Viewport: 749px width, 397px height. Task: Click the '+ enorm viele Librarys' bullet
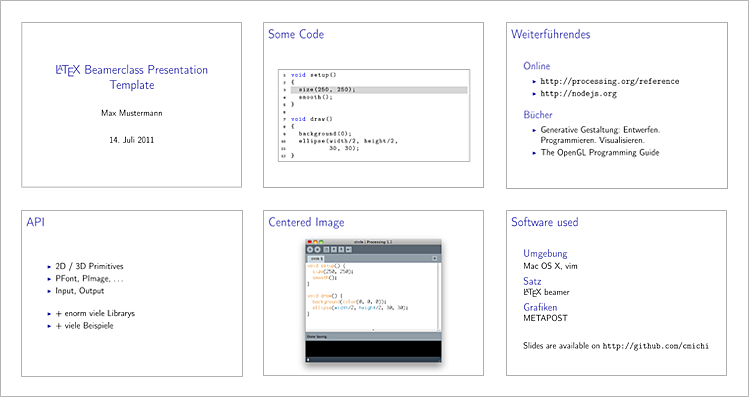pyautogui.click(x=95, y=314)
